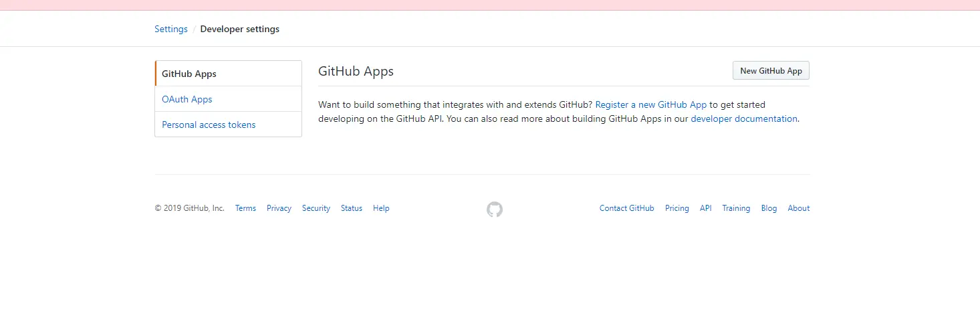View Pricing page link
The width and height of the screenshot is (980, 320).
(x=677, y=208)
